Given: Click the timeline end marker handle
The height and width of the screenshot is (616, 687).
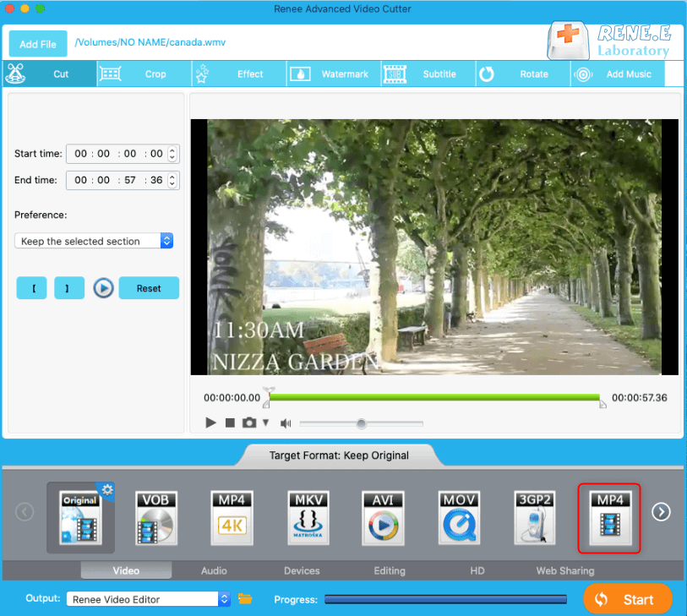Looking at the screenshot, I should 602,404.
